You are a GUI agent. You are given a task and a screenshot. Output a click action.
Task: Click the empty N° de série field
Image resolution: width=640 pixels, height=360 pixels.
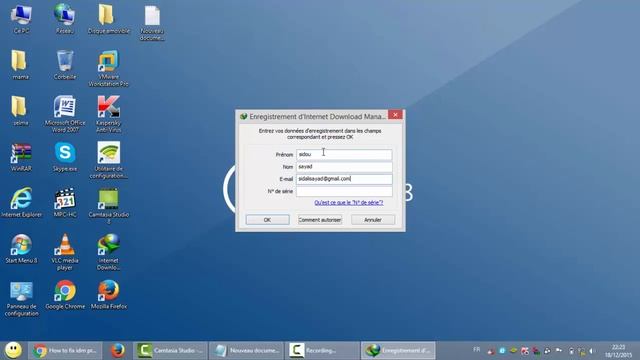click(344, 191)
